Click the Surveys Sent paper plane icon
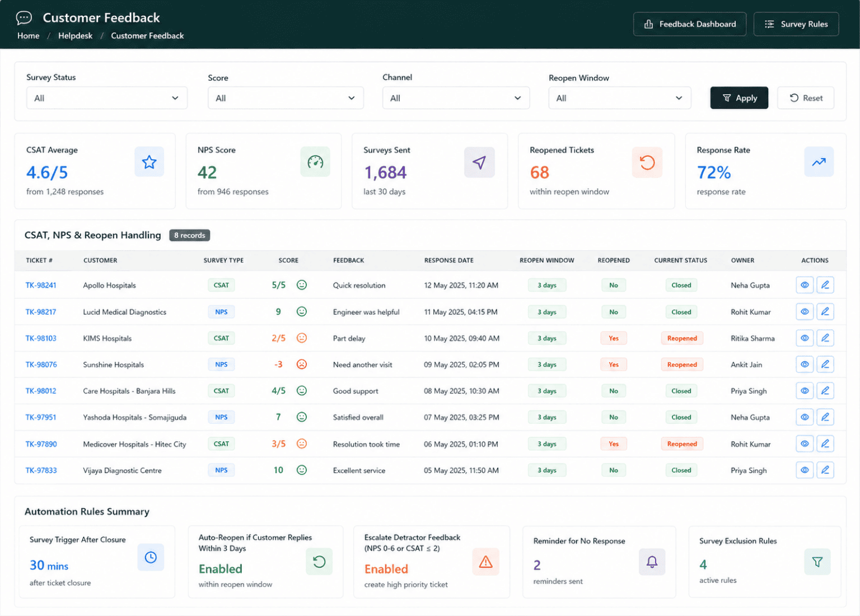 click(479, 162)
